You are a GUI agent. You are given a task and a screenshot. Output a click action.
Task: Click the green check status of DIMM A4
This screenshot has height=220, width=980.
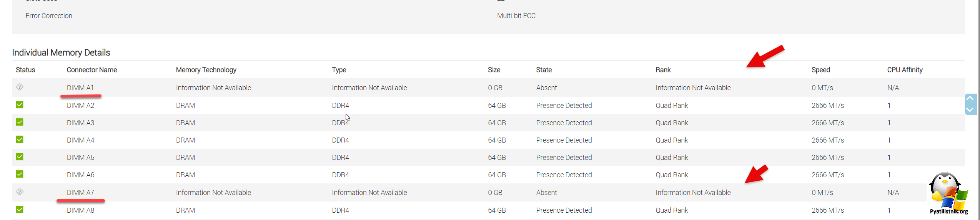(20, 139)
